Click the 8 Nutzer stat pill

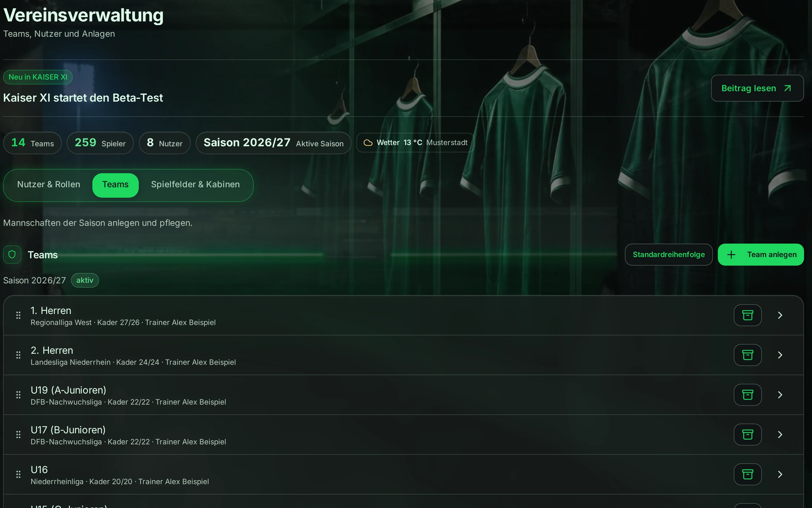click(x=164, y=143)
